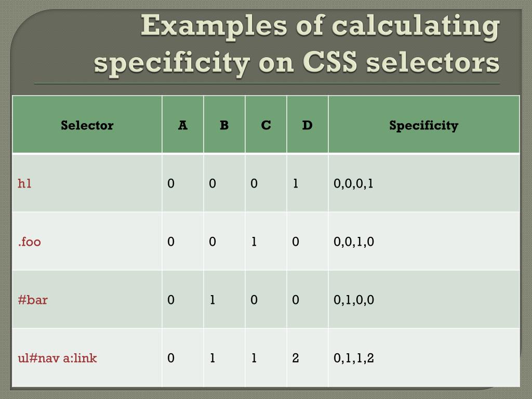Viewport: 532px width, 399px height.
Task: Click the A column header
Action: (183, 125)
